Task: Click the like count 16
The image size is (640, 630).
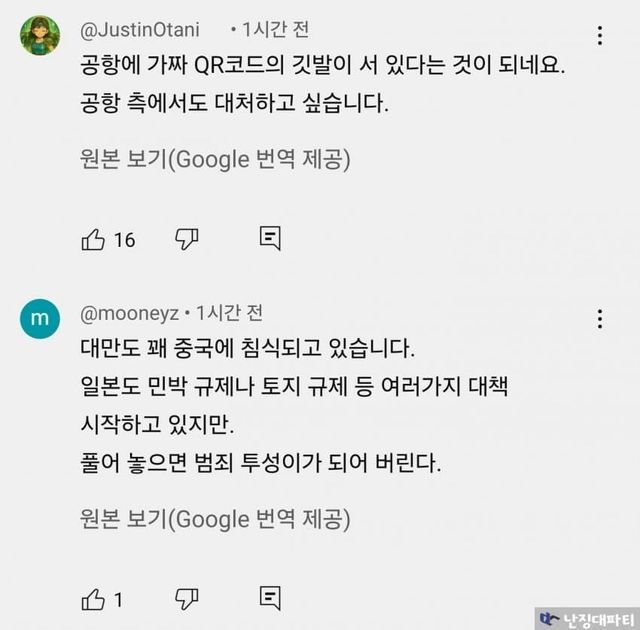Action: pyautogui.click(x=124, y=240)
